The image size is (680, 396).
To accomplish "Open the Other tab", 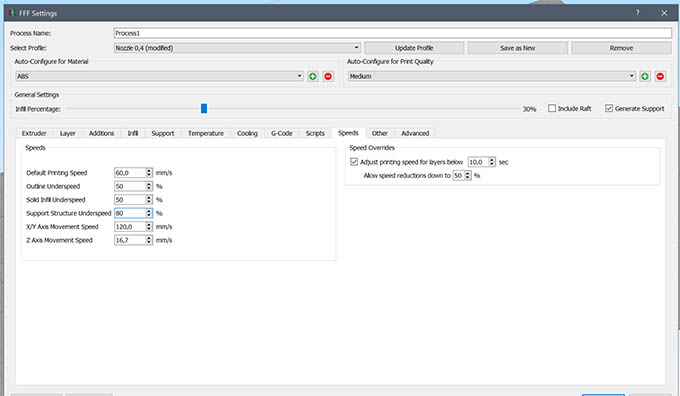I will (380, 133).
